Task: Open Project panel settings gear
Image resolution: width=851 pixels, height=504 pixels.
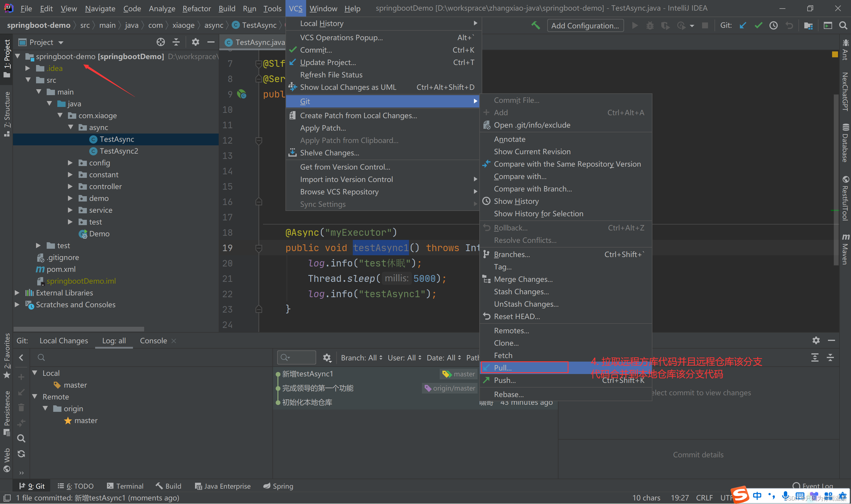Action: 195,42
